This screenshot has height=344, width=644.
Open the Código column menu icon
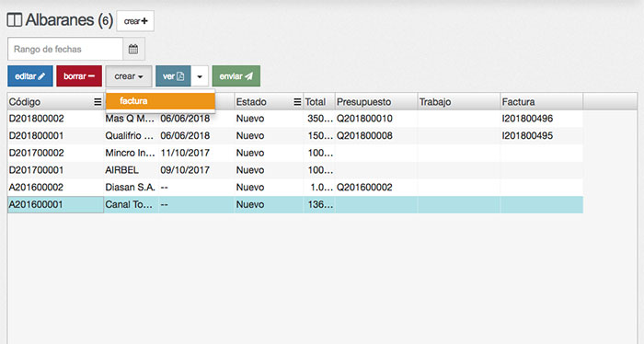pos(98,102)
